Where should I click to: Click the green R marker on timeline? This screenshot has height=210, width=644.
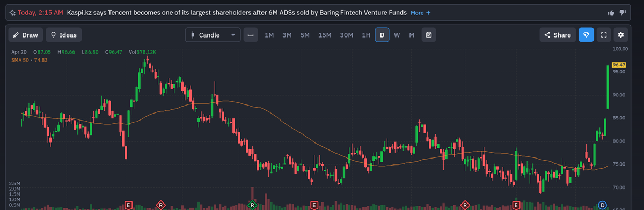(252, 205)
